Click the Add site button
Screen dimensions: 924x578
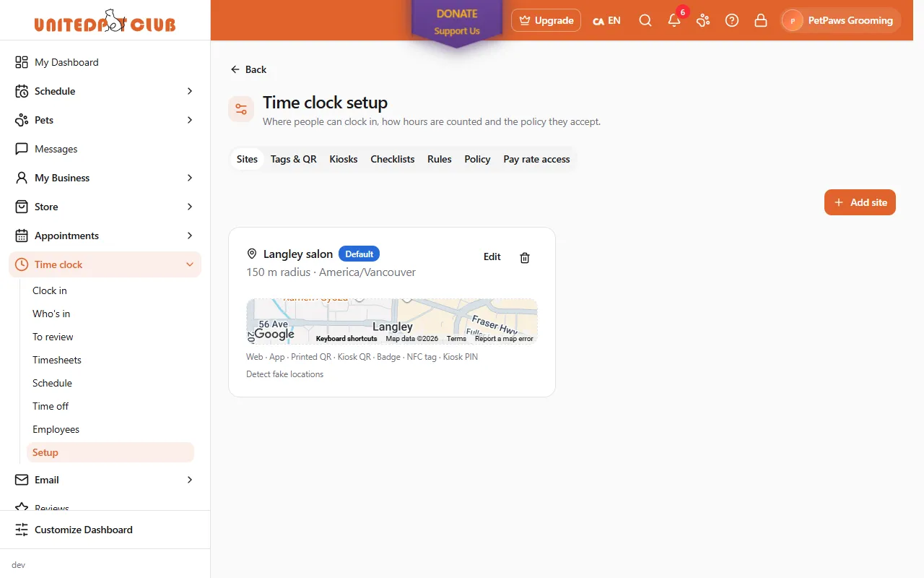860,202
